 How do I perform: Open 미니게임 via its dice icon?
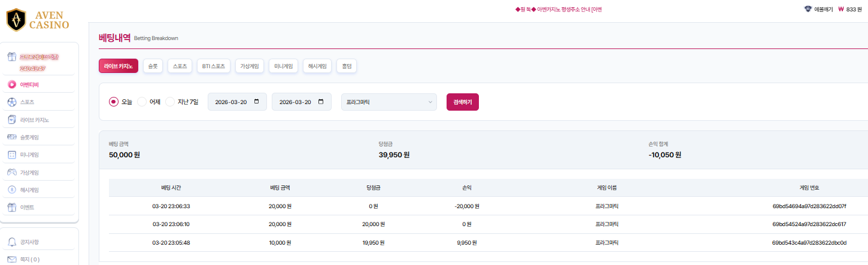click(11, 155)
